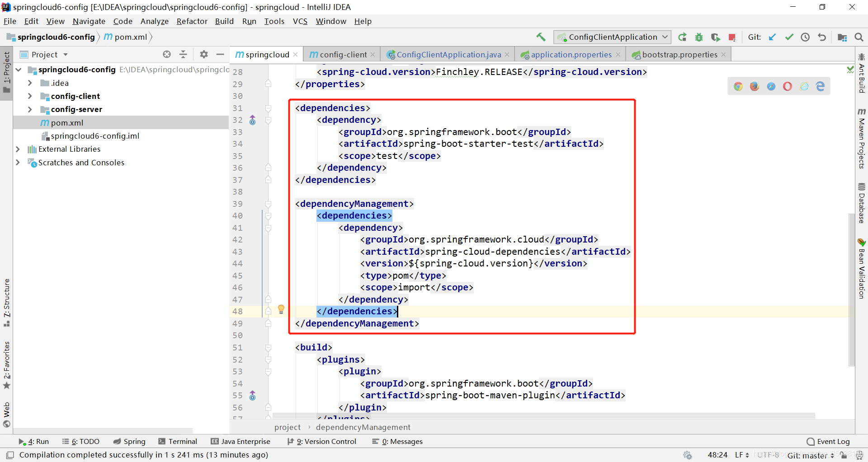Run with coverage icon in toolbar
868x462 pixels.
click(715, 37)
